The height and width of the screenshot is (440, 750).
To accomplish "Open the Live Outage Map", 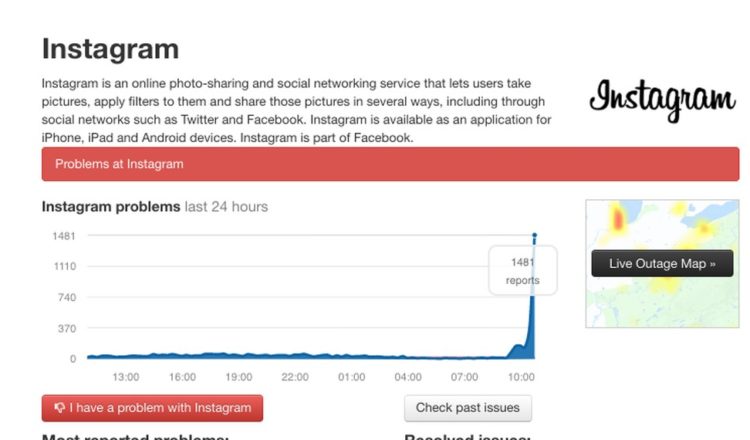I will tap(663, 264).
